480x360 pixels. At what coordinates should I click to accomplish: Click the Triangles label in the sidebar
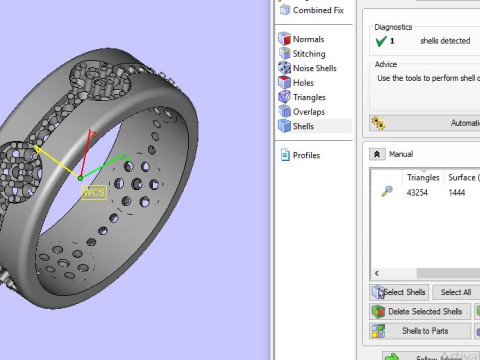click(x=309, y=97)
